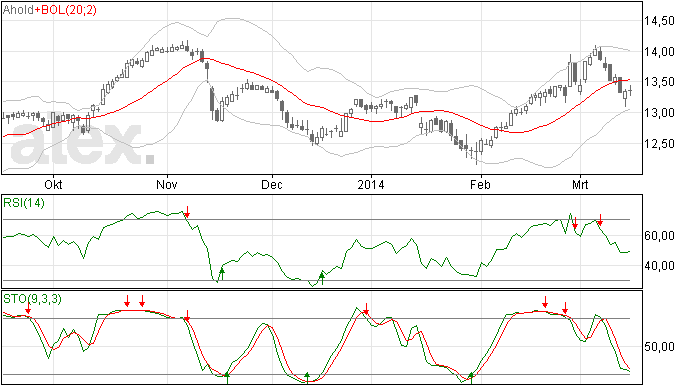Click the 13,00 price axis value
690x387 pixels.
[659, 113]
